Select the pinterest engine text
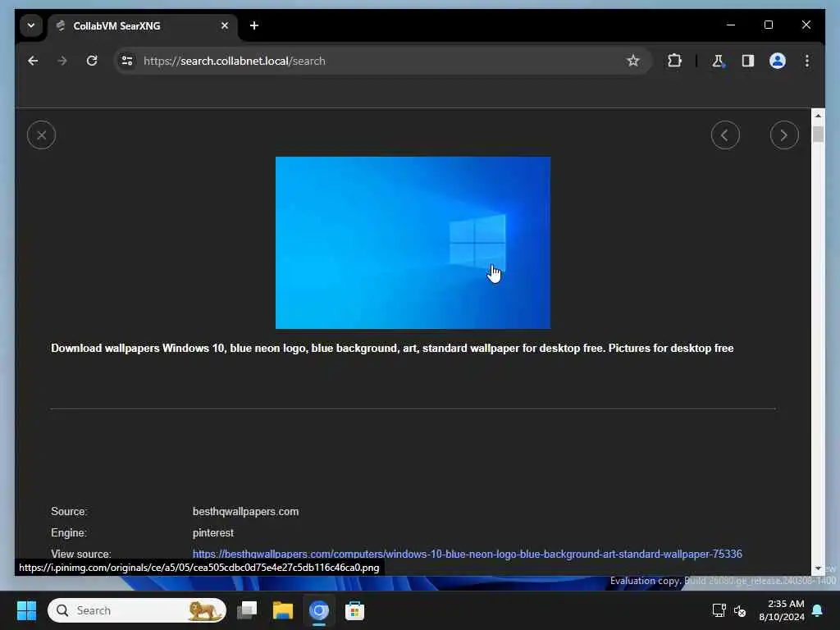The width and height of the screenshot is (840, 630). coord(212,533)
